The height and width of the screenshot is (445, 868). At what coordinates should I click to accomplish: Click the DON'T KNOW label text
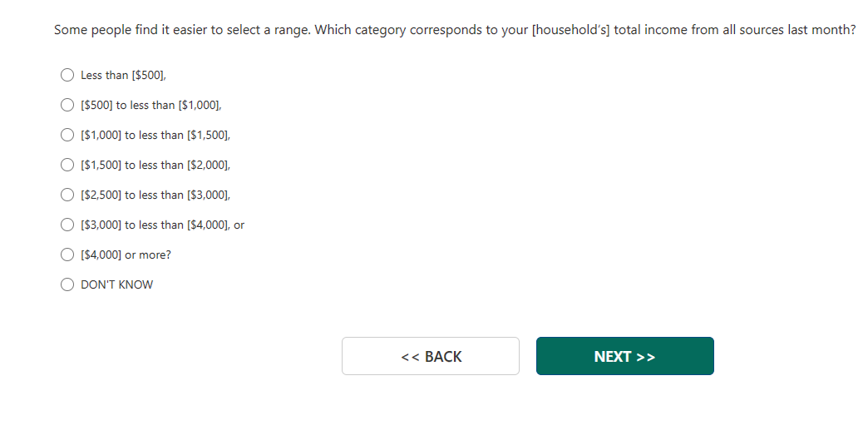point(116,284)
